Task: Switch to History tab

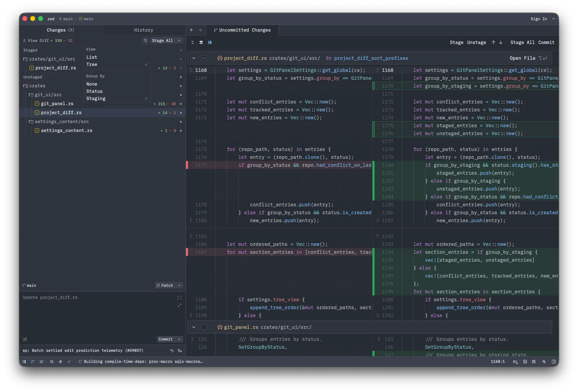Action: [x=144, y=30]
